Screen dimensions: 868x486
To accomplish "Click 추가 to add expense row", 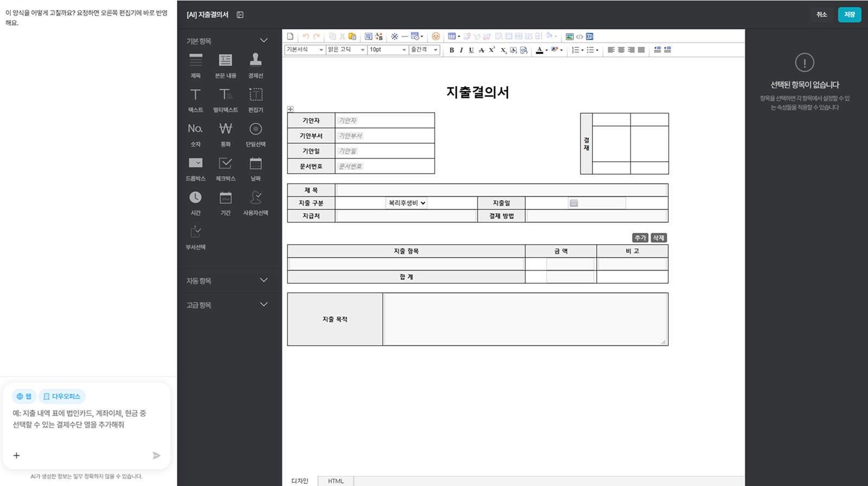I will pos(641,238).
